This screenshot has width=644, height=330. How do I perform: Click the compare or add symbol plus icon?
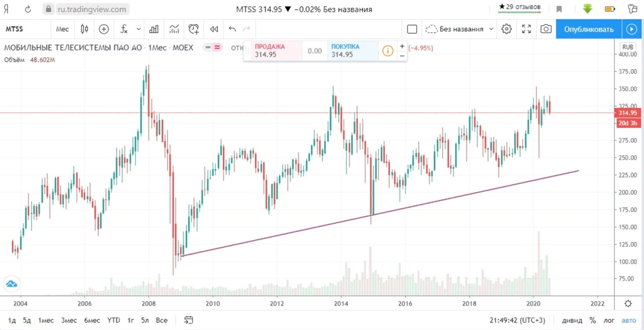104,29
